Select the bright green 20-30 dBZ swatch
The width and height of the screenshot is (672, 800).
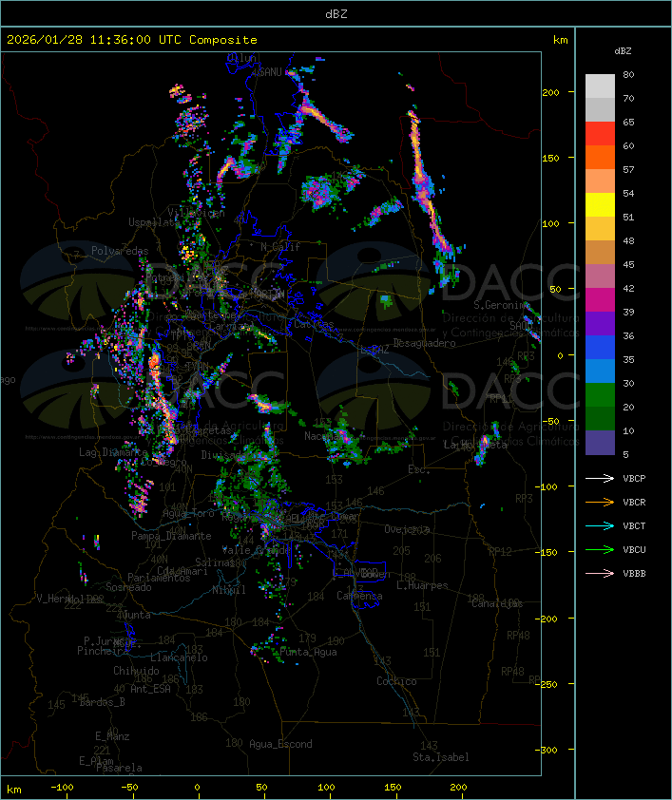(600, 395)
